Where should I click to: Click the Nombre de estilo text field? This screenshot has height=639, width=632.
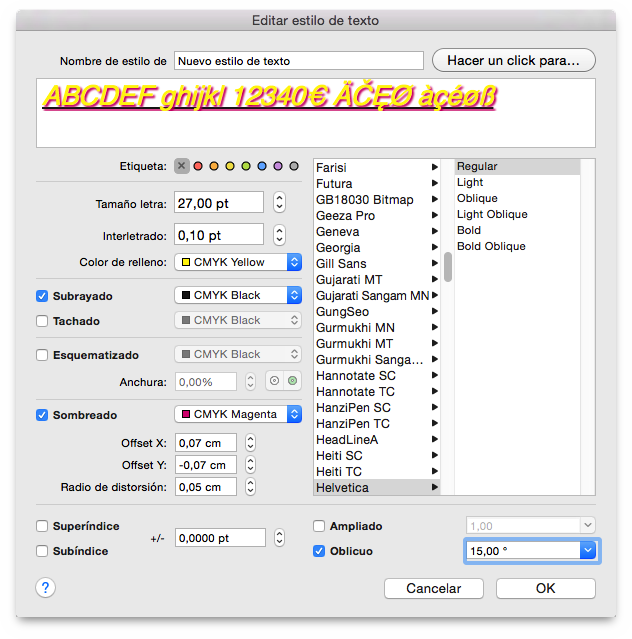pos(298,61)
